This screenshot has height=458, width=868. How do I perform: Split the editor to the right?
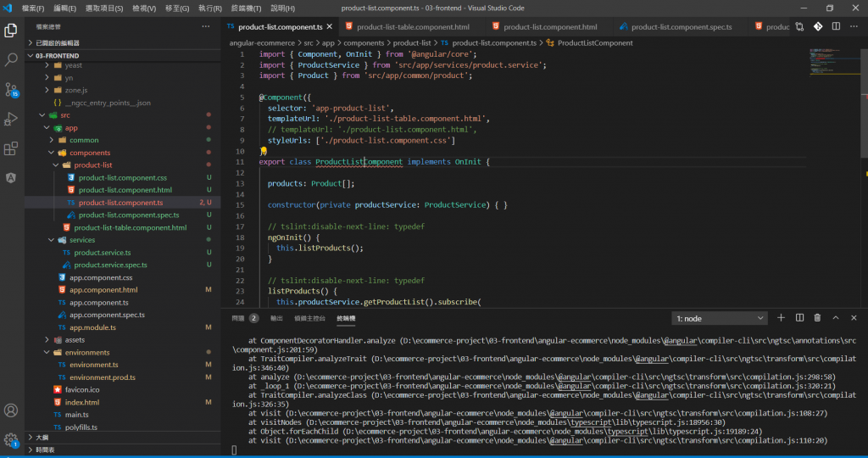click(837, 27)
